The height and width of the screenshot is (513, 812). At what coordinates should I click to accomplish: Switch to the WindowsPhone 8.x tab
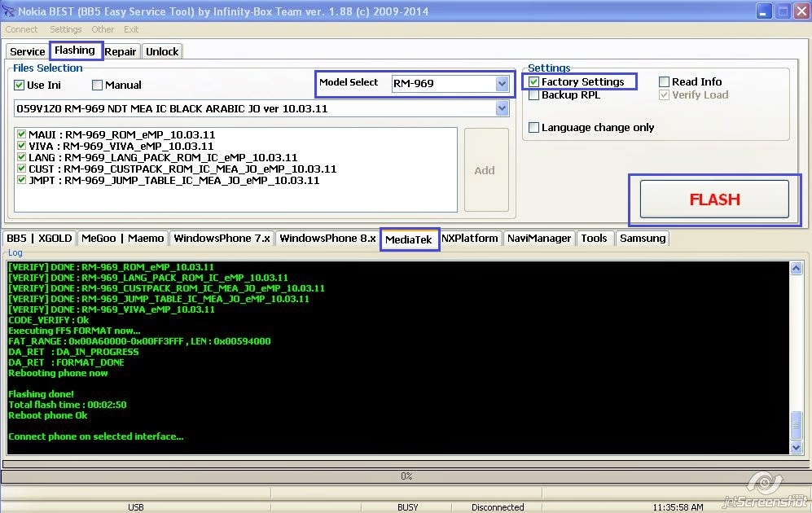pyautogui.click(x=327, y=238)
